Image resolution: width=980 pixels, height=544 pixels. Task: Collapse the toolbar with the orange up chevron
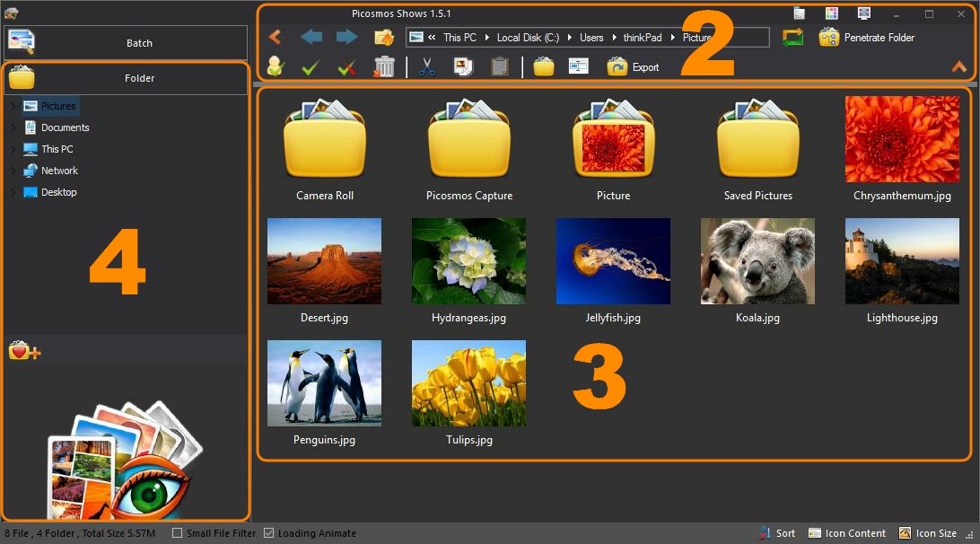[x=959, y=66]
